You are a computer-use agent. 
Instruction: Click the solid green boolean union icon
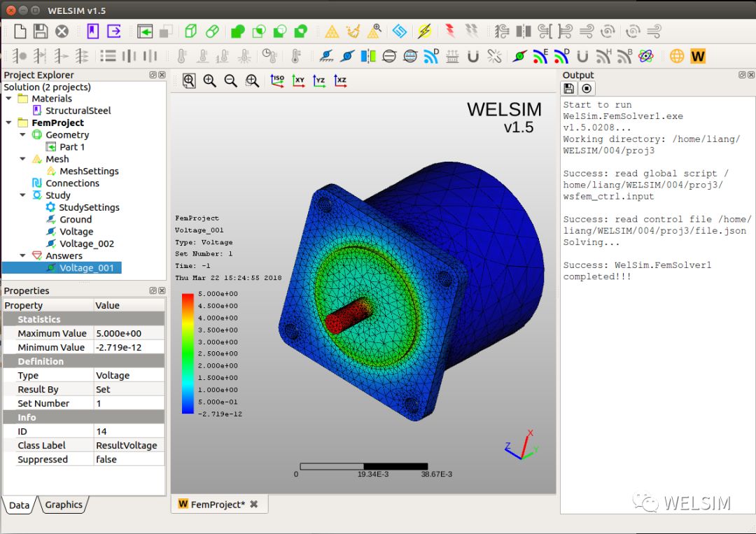(238, 31)
